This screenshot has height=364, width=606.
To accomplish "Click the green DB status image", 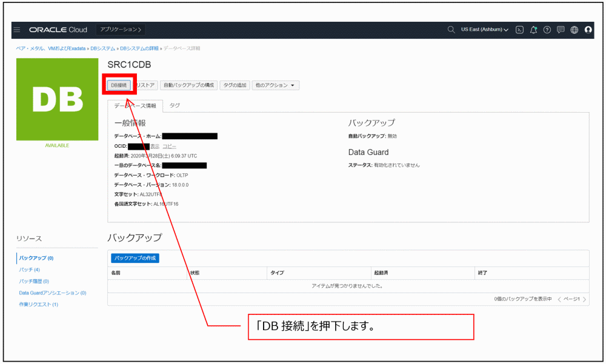I will pyautogui.click(x=57, y=99).
